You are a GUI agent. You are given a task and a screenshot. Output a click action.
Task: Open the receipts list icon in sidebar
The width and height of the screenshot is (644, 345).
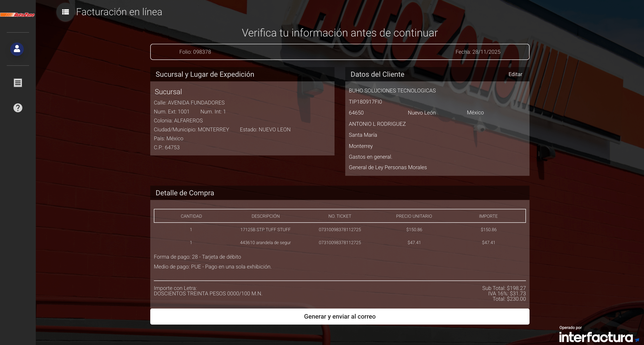click(18, 83)
